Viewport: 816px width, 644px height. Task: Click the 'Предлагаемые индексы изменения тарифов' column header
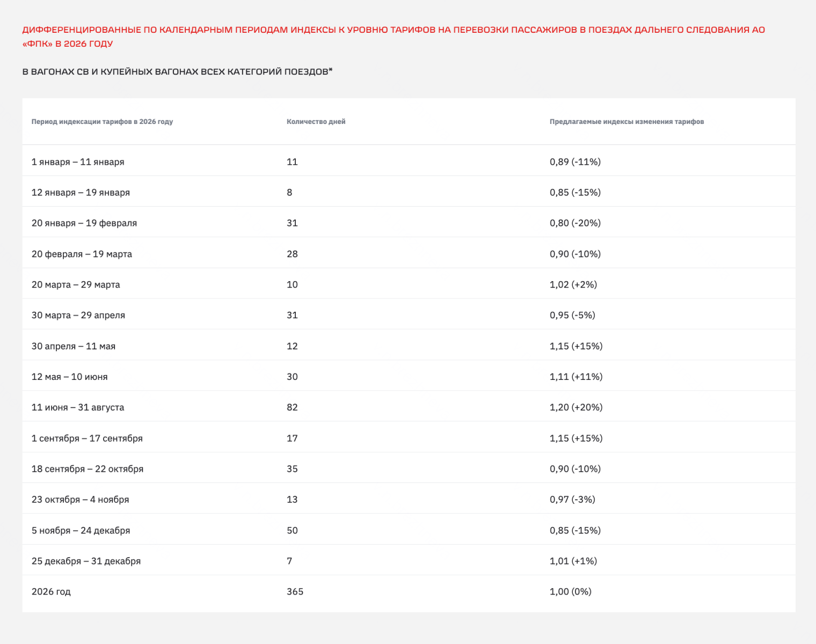click(x=626, y=122)
